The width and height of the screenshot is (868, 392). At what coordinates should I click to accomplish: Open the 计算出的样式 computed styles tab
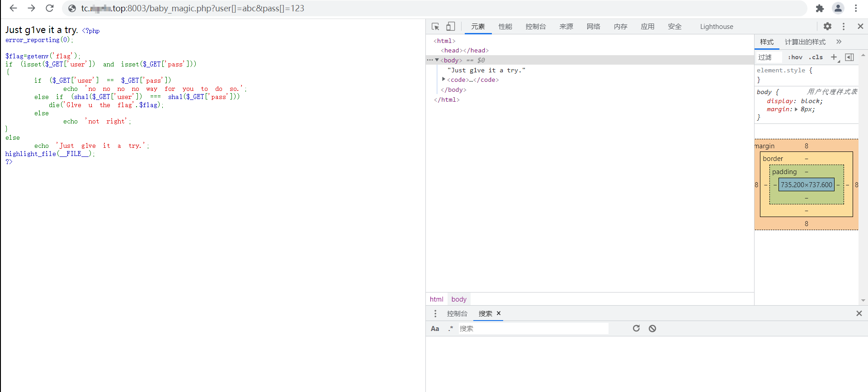coord(805,42)
